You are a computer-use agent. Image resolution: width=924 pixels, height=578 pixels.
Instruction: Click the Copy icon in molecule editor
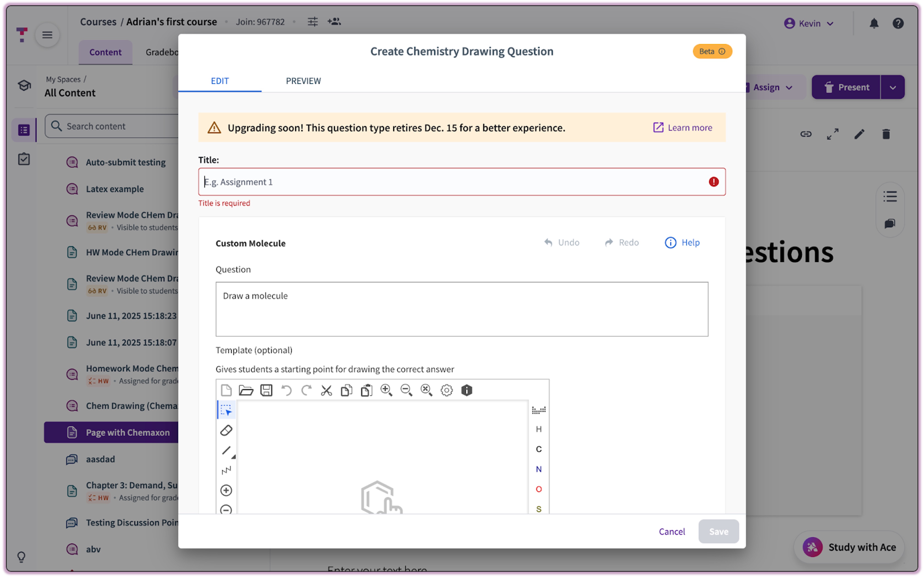pyautogui.click(x=347, y=390)
